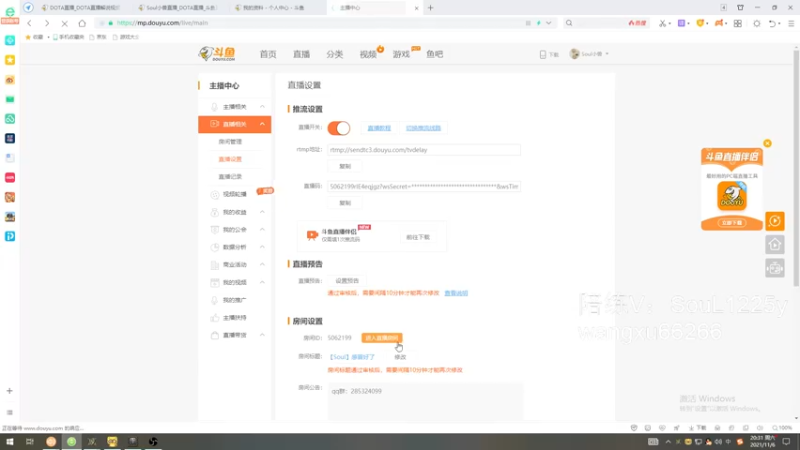Click the four-square grid icon in browser toolbar

(x=738, y=23)
